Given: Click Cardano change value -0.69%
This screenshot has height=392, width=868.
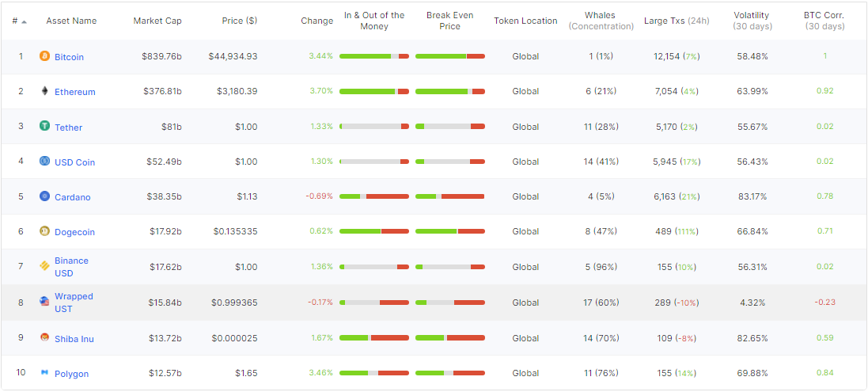Looking at the screenshot, I should point(320,196).
